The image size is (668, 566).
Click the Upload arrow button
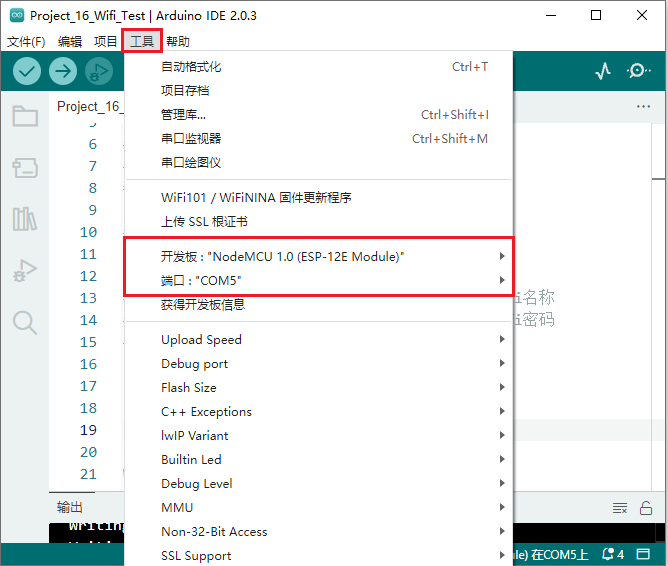tap(63, 71)
